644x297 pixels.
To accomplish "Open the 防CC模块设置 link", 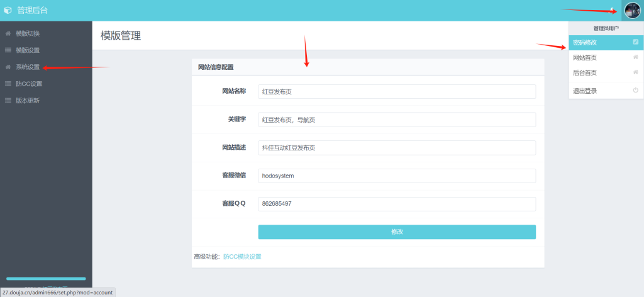I will pos(242,257).
